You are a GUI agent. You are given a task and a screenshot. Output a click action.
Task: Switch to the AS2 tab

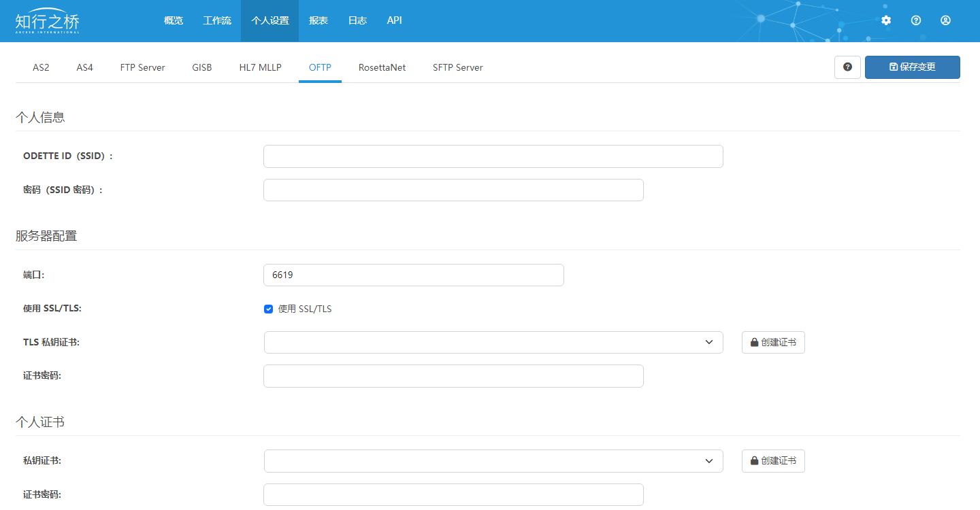(x=41, y=68)
